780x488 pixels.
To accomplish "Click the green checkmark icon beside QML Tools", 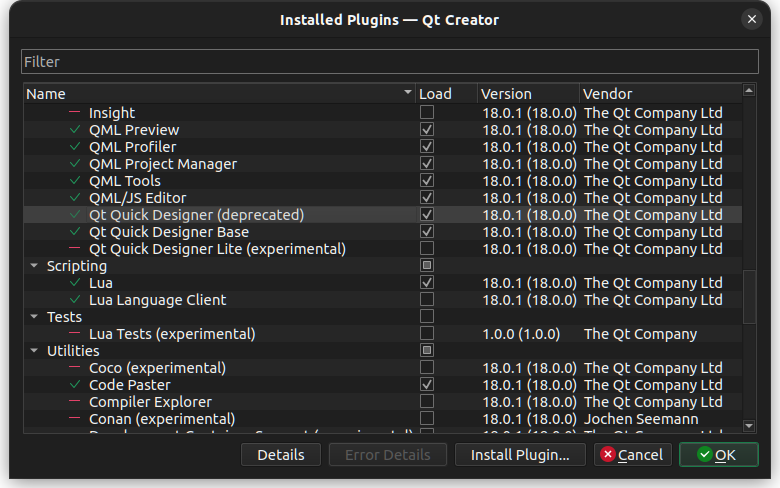I will point(75,180).
